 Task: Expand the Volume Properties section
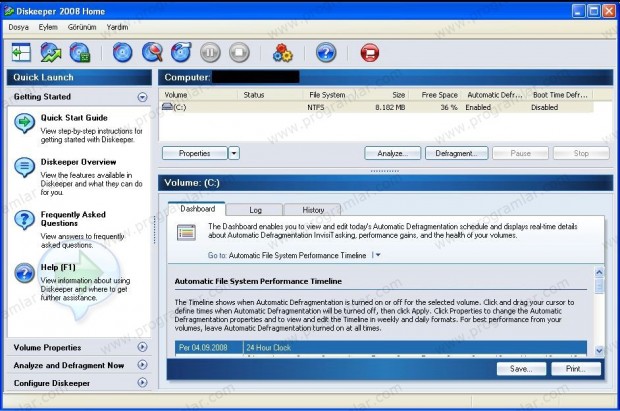click(142, 347)
